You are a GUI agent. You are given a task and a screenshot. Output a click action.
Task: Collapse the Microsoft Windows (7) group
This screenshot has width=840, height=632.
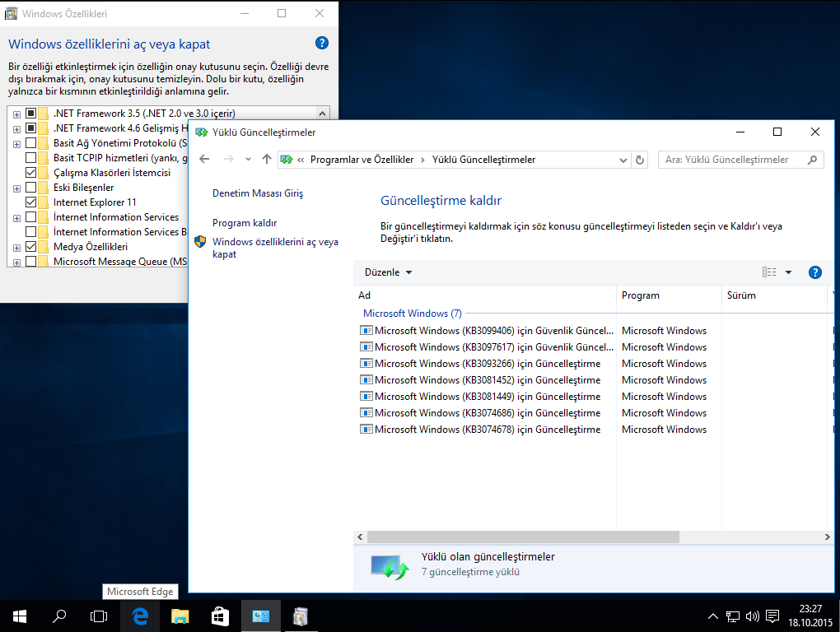coord(412,314)
